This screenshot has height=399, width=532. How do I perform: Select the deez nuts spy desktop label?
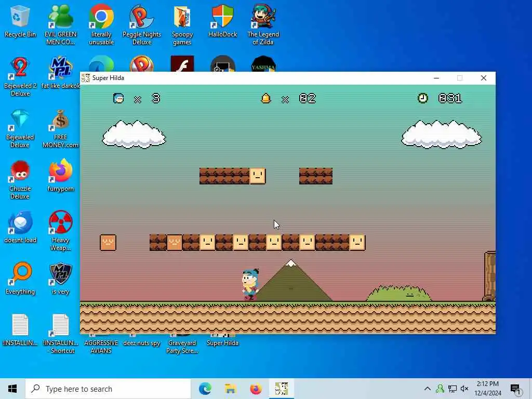coord(141,343)
